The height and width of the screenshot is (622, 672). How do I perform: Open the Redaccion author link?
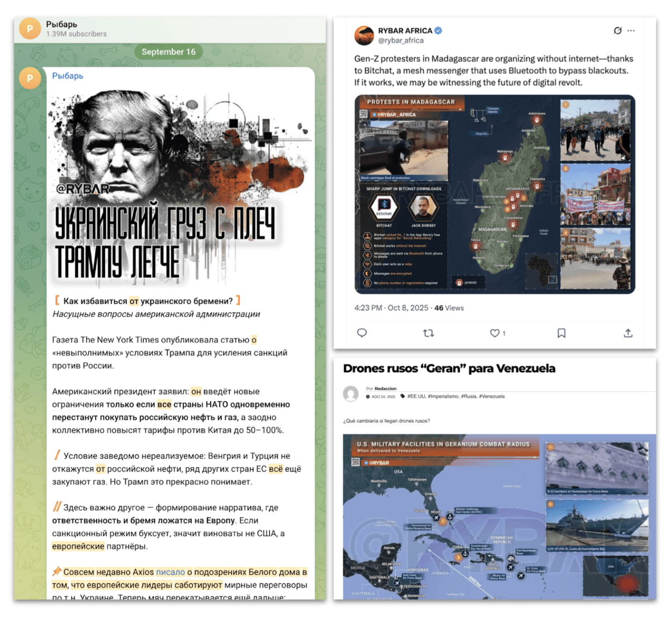tap(385, 388)
